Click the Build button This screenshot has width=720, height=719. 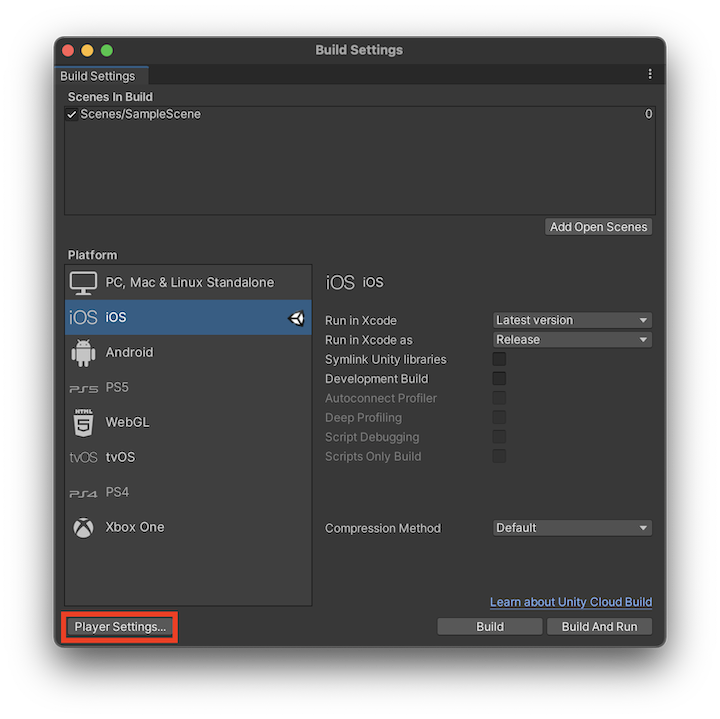click(x=490, y=627)
